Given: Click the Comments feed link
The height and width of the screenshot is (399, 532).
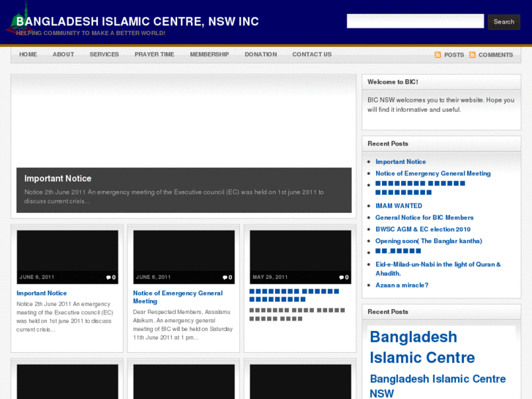Looking at the screenshot, I should point(495,55).
